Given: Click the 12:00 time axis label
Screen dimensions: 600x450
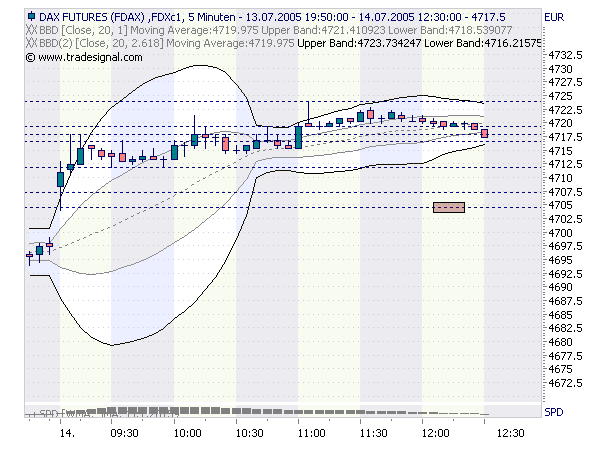Looking at the screenshot, I should point(435,433).
